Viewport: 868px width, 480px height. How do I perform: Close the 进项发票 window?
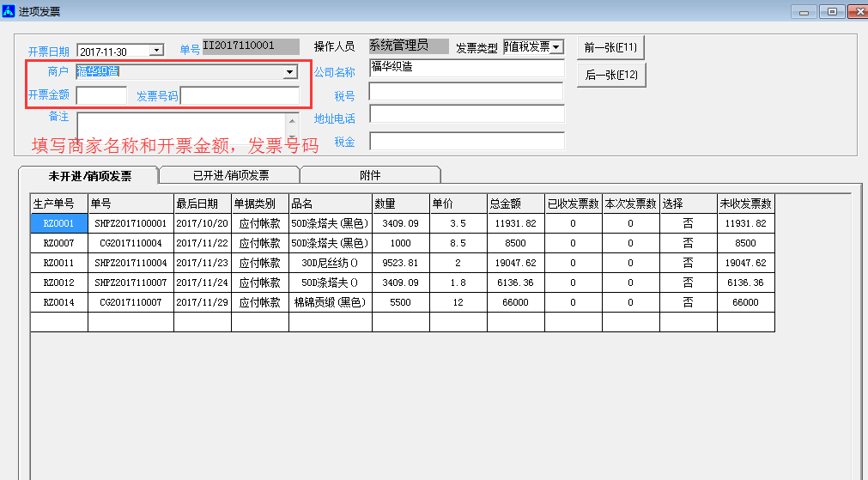click(x=859, y=12)
